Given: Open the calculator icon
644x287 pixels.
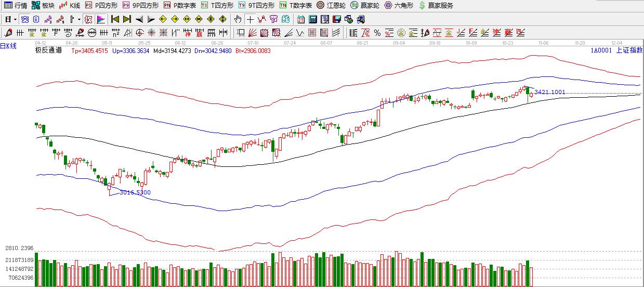Looking at the screenshot, I should point(313,20).
